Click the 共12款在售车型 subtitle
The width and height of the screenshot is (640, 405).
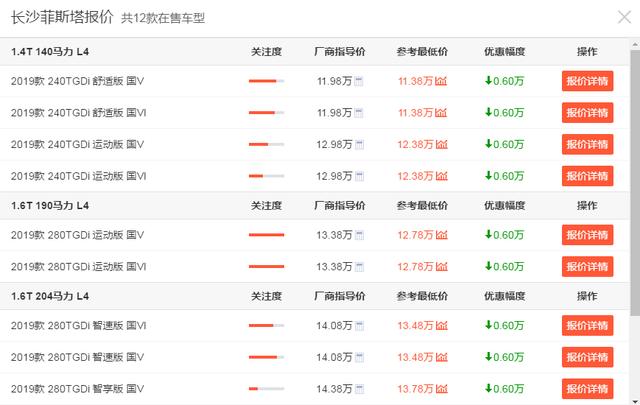163,18
